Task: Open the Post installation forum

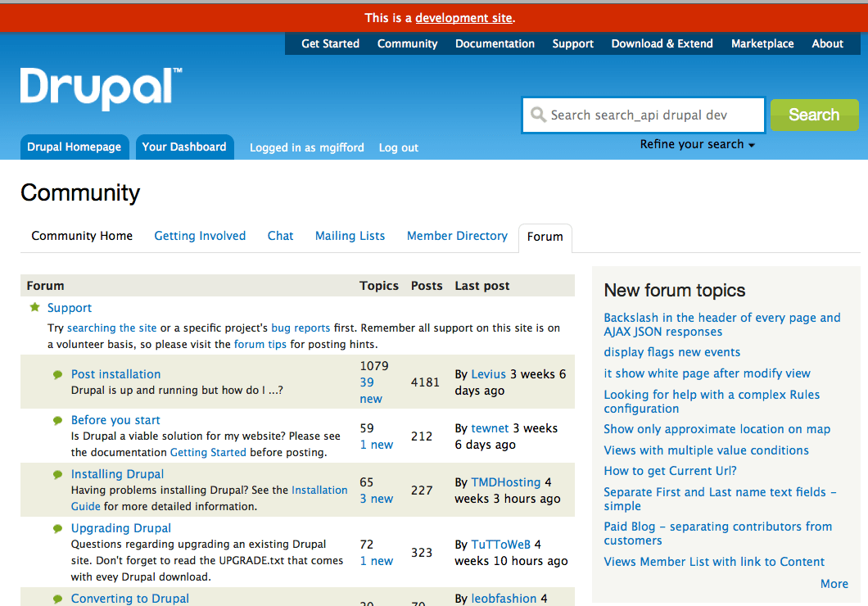Action: (115, 374)
